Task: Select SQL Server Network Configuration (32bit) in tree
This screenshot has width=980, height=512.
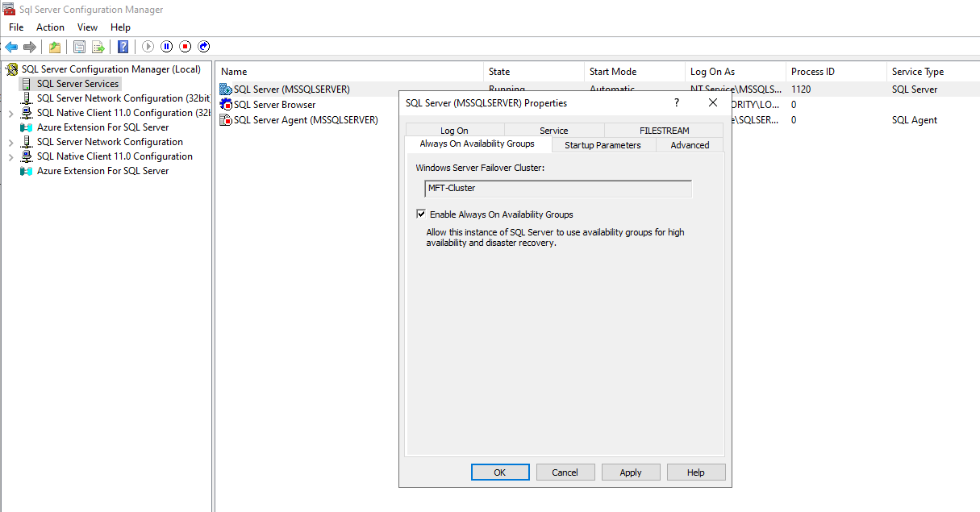Action: pyautogui.click(x=123, y=98)
